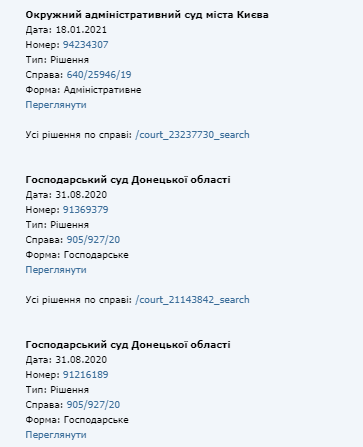The width and height of the screenshot is (363, 447).
Task: Open decision number 91216189 link
Action: (x=86, y=375)
